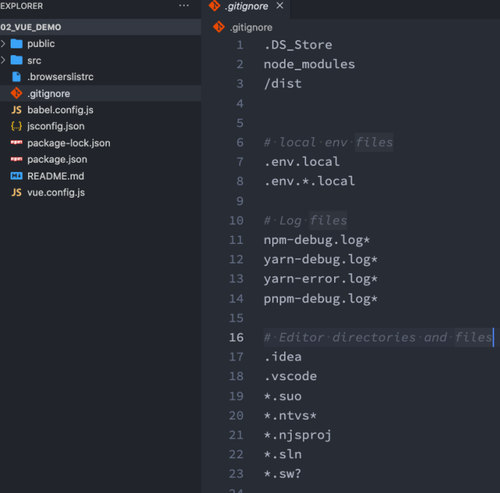Open package-lock.json

click(69, 143)
